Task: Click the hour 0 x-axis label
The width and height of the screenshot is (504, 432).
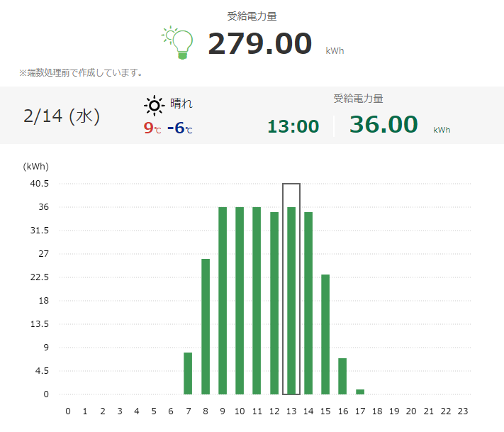Action: tap(68, 411)
